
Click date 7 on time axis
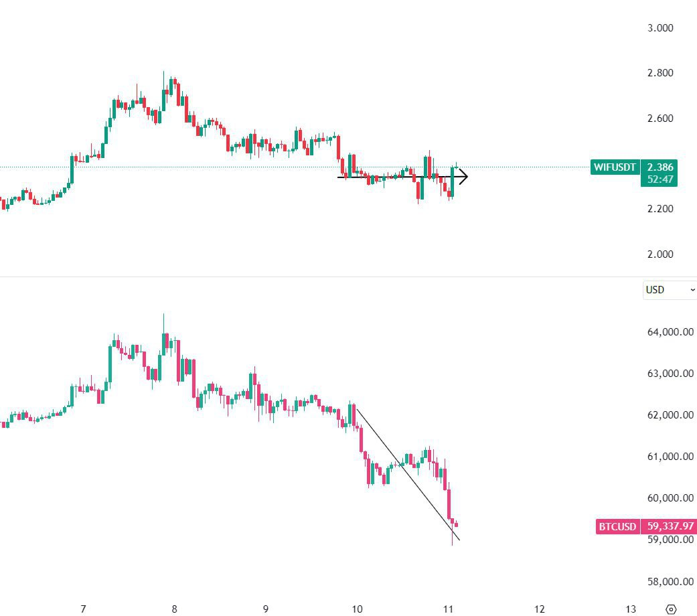tap(83, 609)
